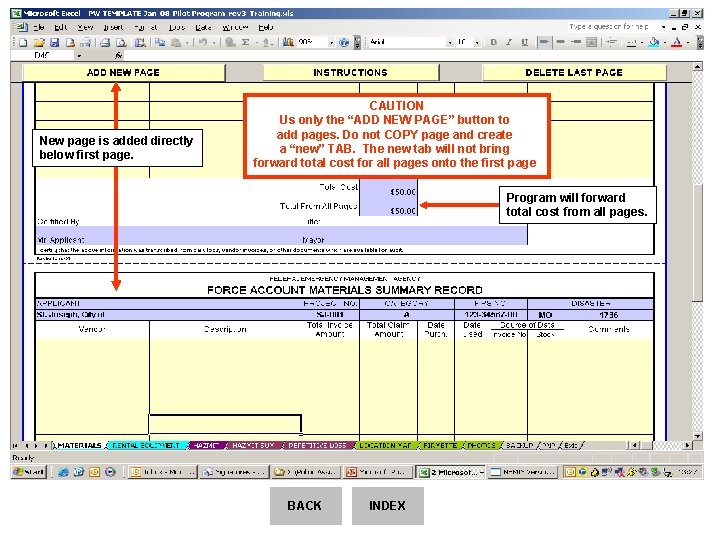Click the DELETE LAST PAGE button
Viewport: 720px width, 540px height.
coord(574,73)
